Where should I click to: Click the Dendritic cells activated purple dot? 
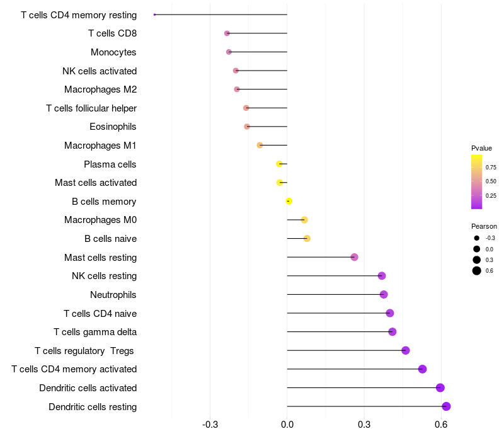(440, 387)
